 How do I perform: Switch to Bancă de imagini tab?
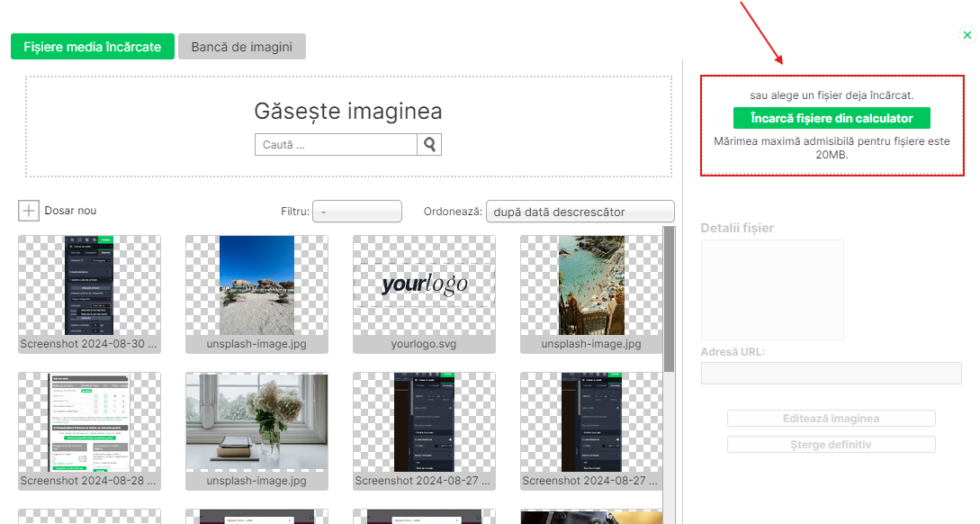pos(242,47)
